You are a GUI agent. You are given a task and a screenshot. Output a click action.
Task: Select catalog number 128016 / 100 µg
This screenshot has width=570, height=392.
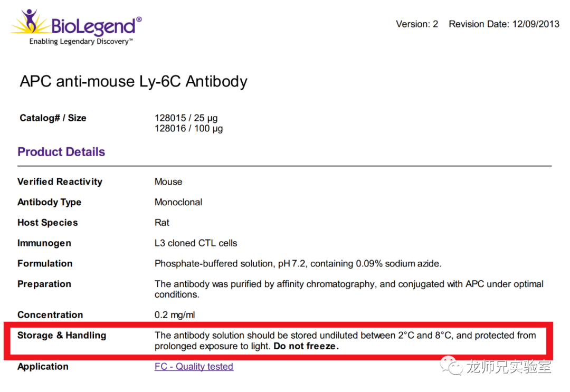[x=188, y=129]
